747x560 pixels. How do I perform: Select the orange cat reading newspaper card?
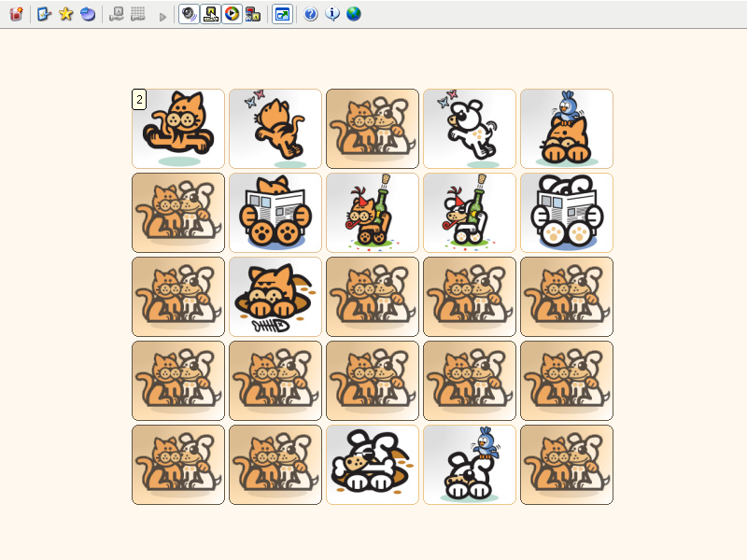coord(275,213)
